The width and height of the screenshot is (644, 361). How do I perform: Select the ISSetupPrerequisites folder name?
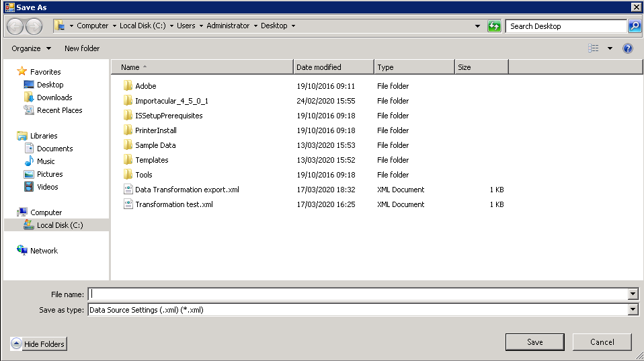[x=169, y=116]
